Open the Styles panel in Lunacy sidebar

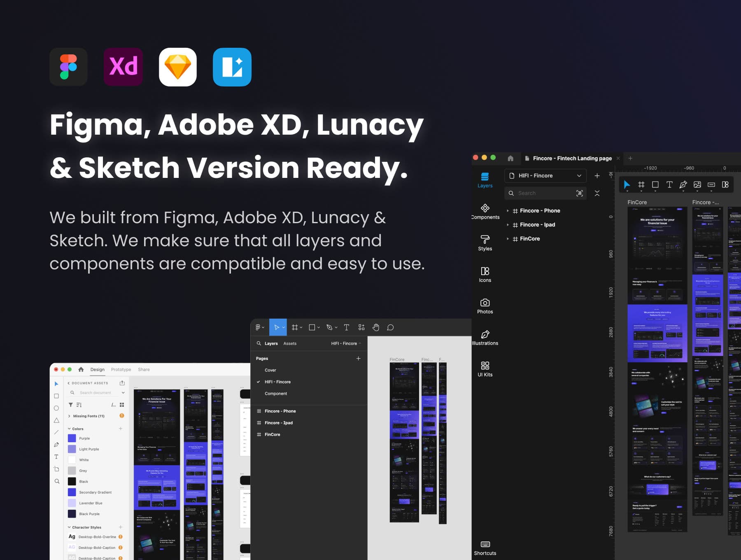(x=485, y=243)
